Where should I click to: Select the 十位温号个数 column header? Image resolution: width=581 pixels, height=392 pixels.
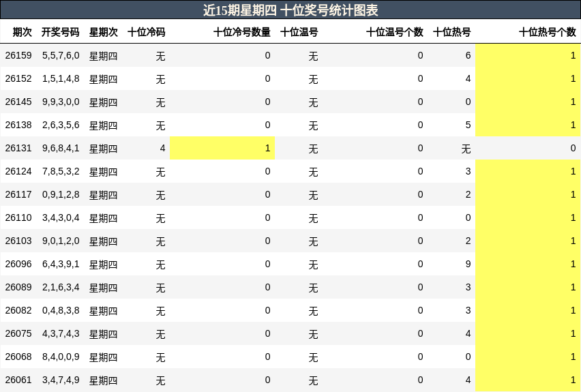(x=395, y=32)
